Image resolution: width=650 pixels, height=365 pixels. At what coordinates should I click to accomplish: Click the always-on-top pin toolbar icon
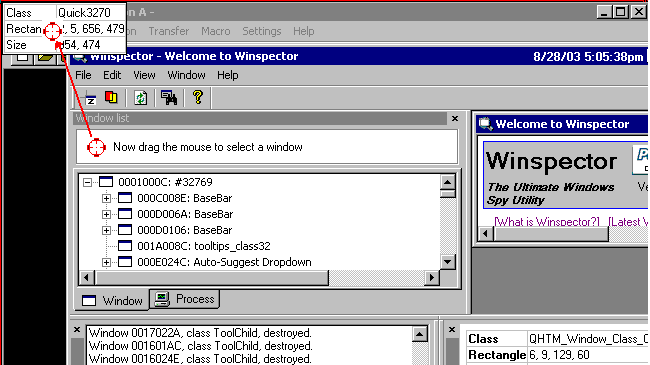point(90,98)
